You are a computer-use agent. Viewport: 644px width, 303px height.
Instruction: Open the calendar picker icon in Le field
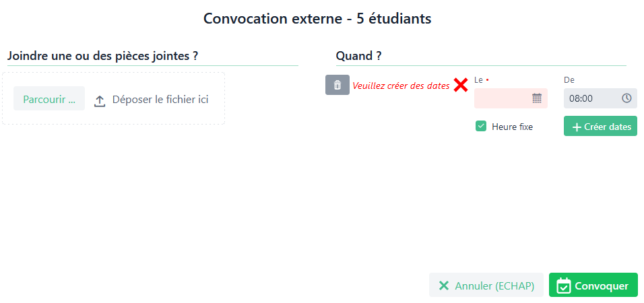537,98
